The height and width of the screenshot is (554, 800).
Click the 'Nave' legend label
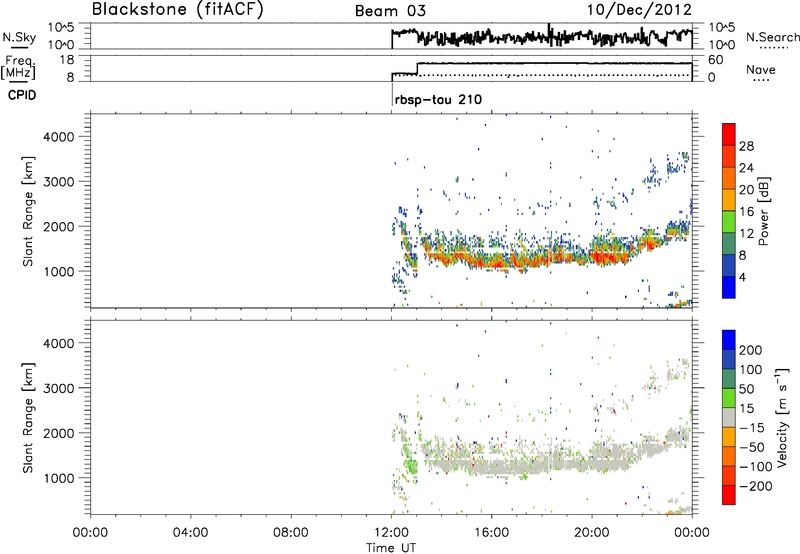(x=761, y=69)
